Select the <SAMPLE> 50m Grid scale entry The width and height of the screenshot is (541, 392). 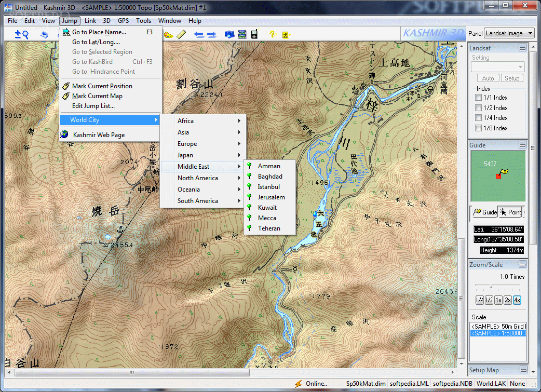click(x=498, y=326)
